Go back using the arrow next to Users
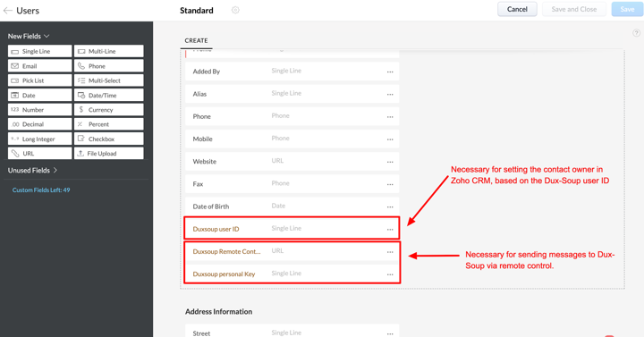The image size is (644, 337). pyautogui.click(x=7, y=11)
